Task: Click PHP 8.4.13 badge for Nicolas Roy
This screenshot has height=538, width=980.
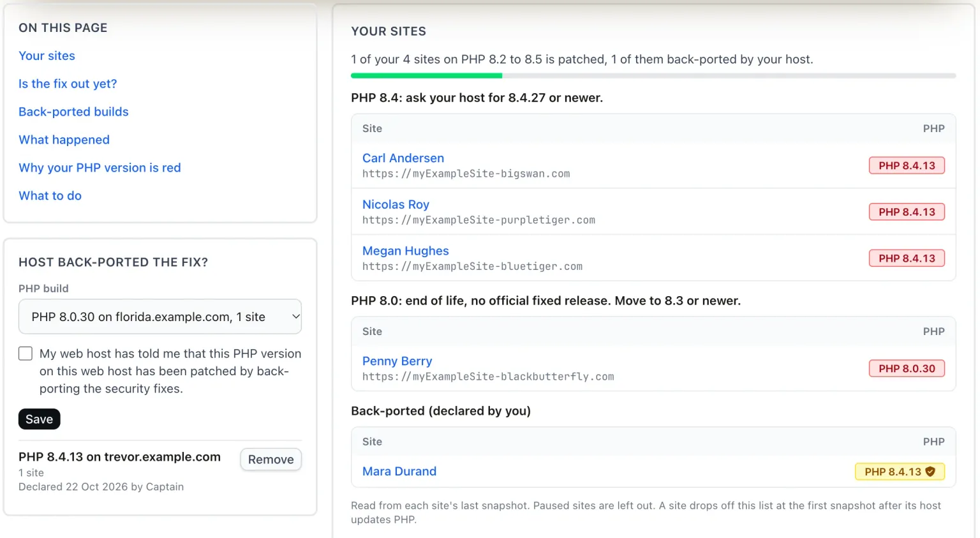Action: [x=907, y=212]
